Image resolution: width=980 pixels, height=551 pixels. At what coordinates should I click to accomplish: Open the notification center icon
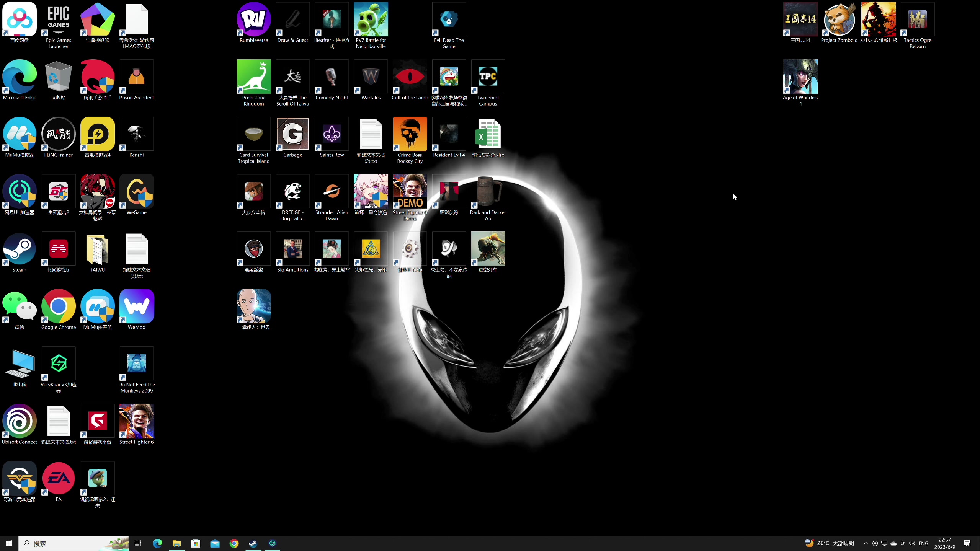[967, 543]
